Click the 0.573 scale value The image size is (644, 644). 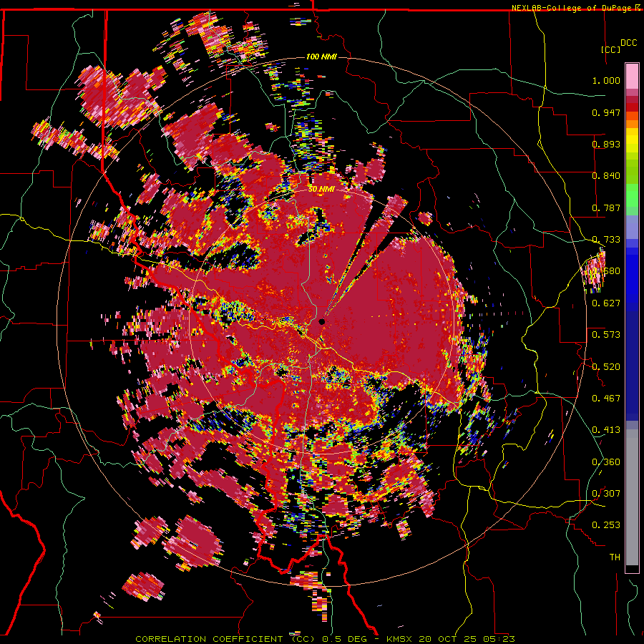(x=606, y=335)
